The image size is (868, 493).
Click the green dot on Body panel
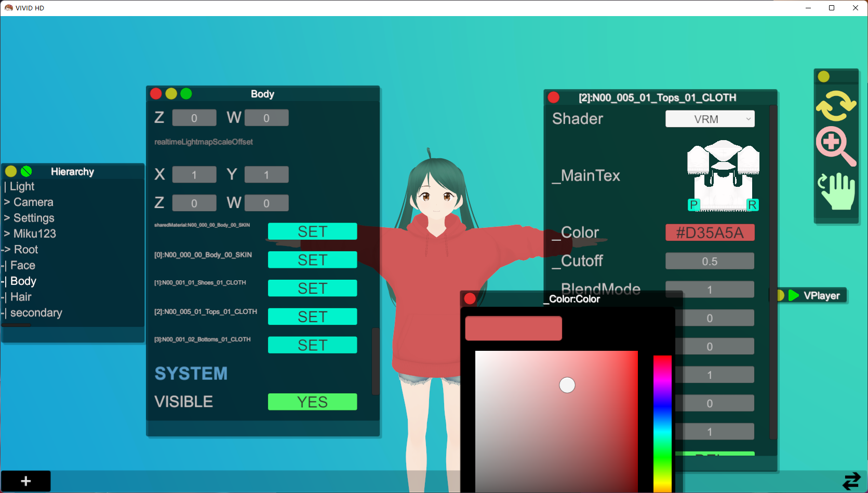186,94
